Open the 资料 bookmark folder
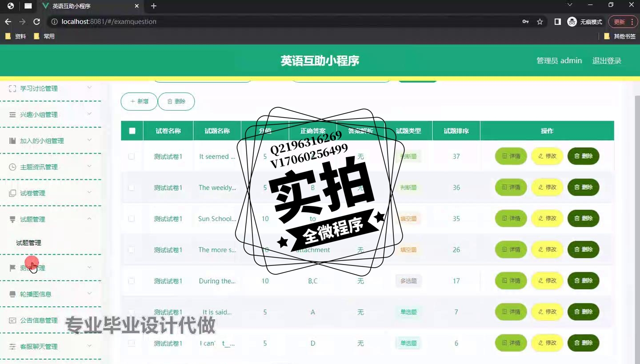 click(x=16, y=36)
